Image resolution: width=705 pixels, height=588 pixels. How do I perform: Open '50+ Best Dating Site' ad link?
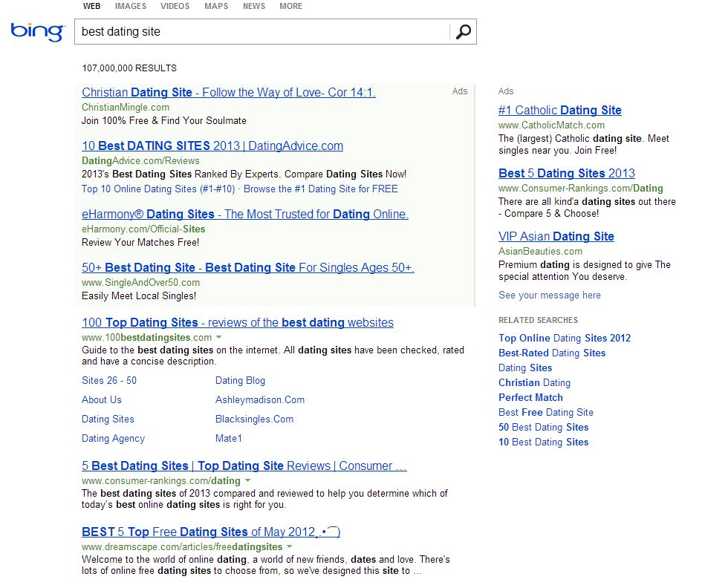click(247, 267)
